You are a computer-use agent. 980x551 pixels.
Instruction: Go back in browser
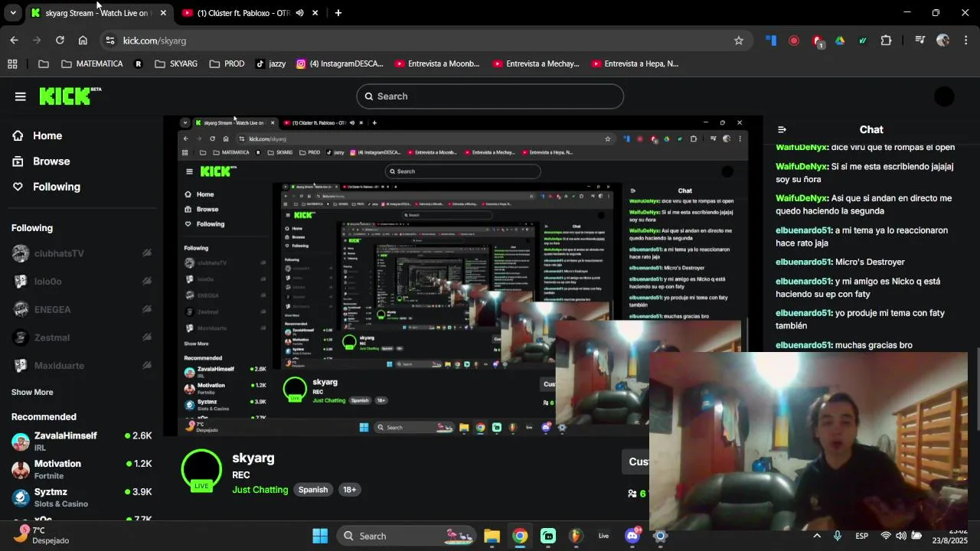tap(14, 41)
